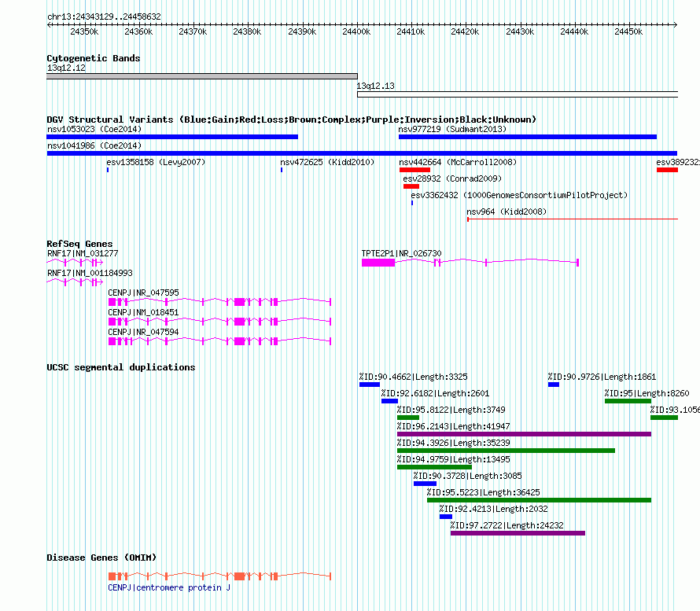Open the RefSeq Genes track title

79,244
